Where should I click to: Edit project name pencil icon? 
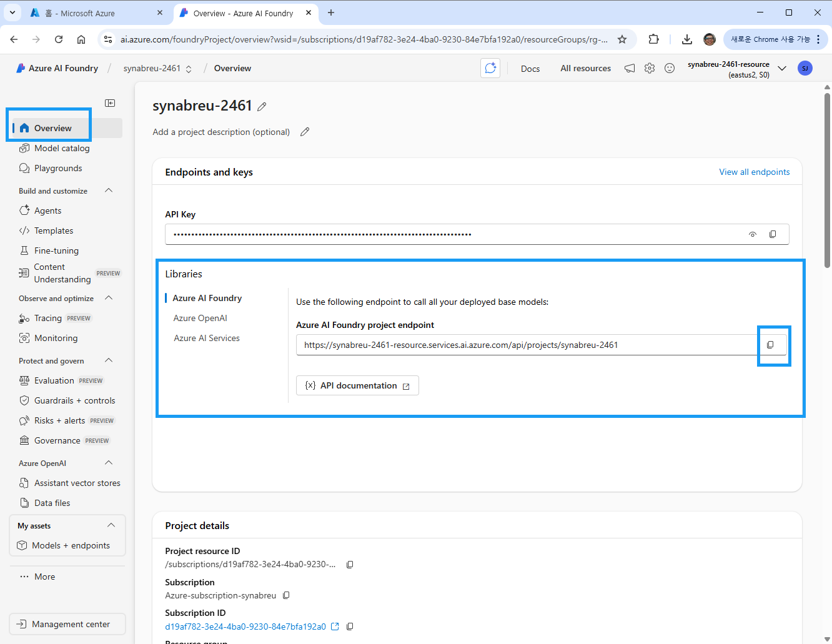tap(262, 107)
